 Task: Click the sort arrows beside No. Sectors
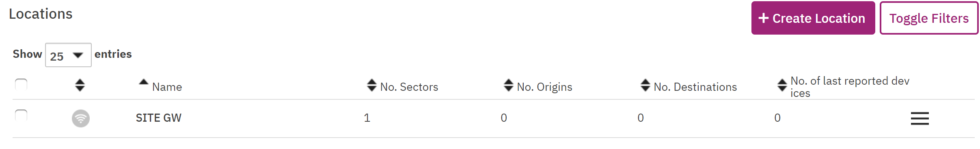point(372,85)
